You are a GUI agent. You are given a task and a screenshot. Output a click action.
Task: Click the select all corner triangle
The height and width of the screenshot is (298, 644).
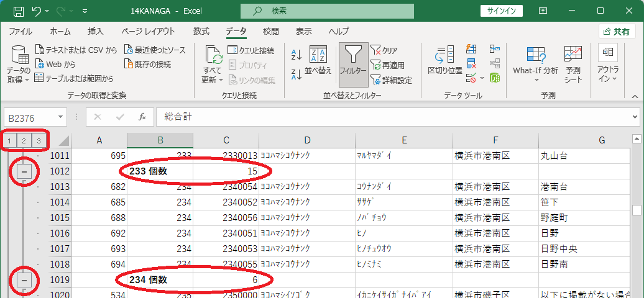click(x=63, y=141)
